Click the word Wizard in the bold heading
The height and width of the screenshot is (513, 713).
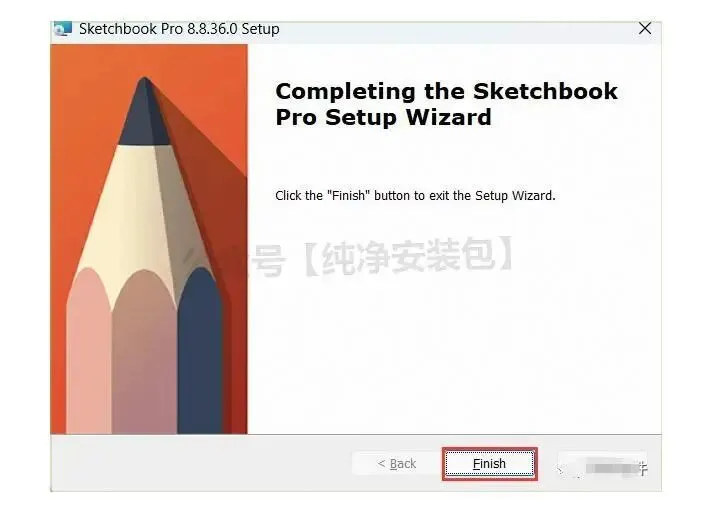(448, 117)
